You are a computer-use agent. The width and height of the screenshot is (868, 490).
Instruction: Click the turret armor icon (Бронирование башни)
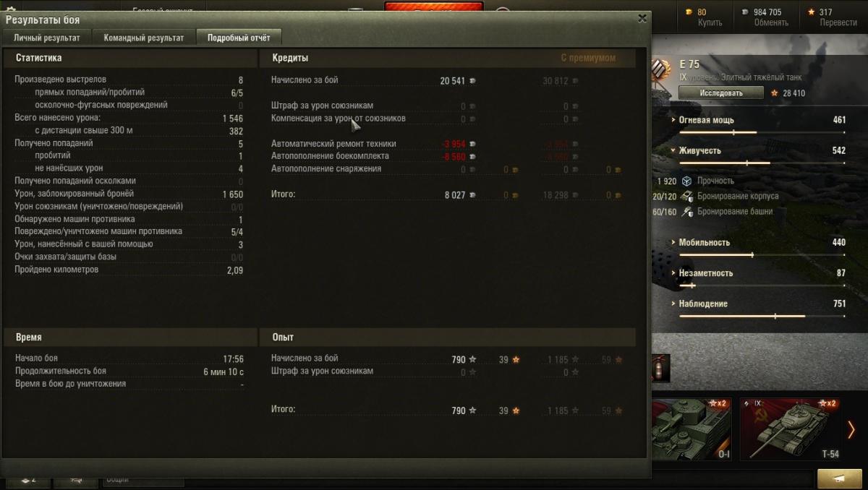tap(687, 212)
